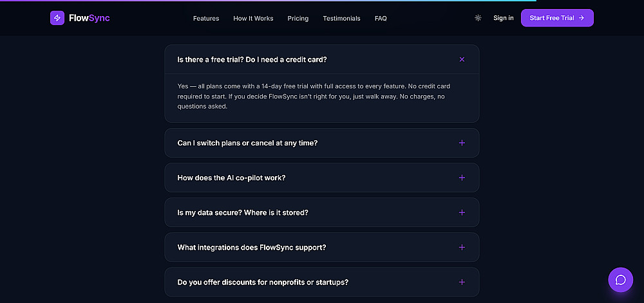Toggle the light/dark theme sun icon

pos(478,18)
